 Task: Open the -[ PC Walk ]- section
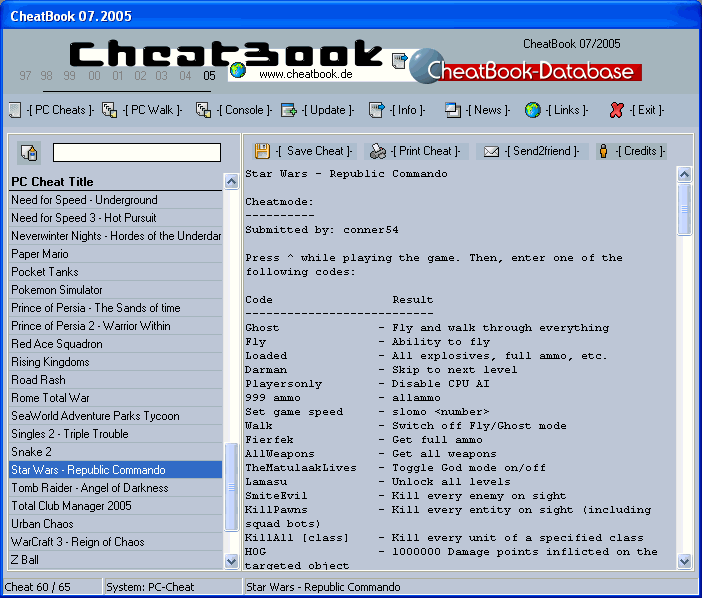(153, 110)
